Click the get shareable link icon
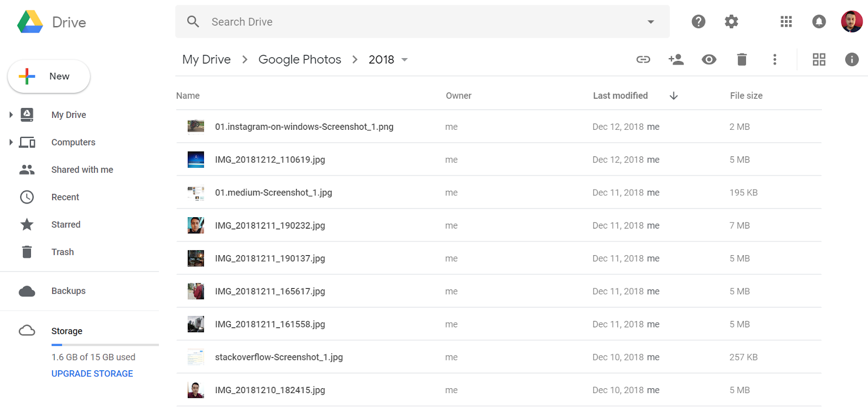 pyautogui.click(x=643, y=60)
